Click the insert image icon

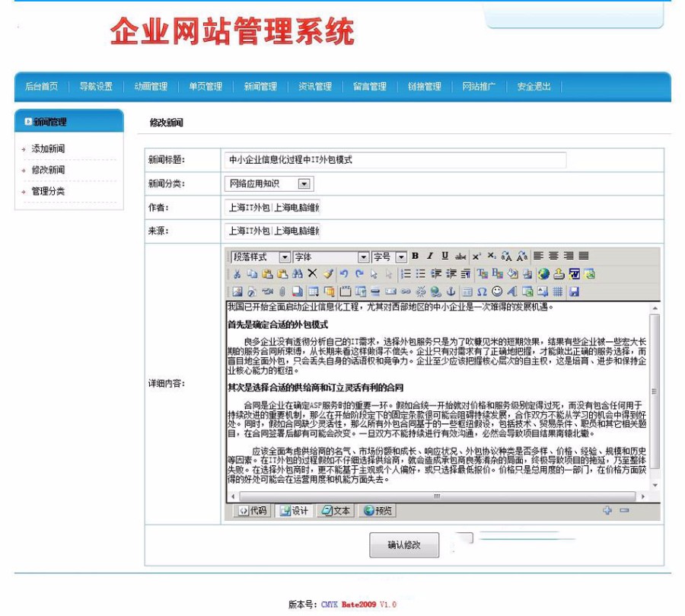(237, 292)
